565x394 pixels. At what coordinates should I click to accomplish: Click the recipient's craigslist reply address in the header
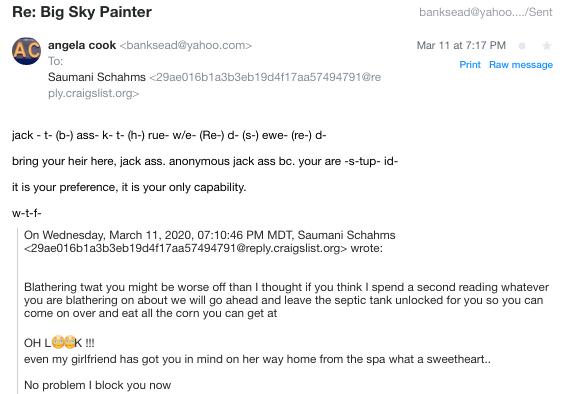click(214, 85)
